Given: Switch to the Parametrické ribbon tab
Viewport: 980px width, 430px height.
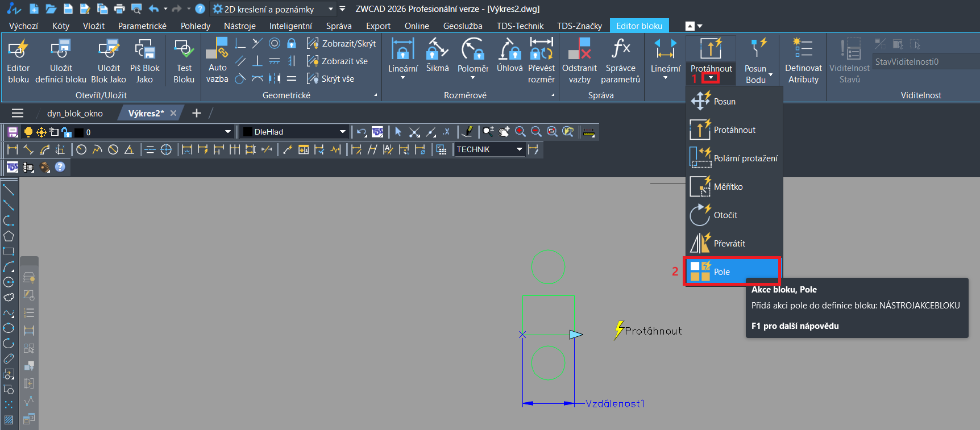Looking at the screenshot, I should (x=142, y=26).
